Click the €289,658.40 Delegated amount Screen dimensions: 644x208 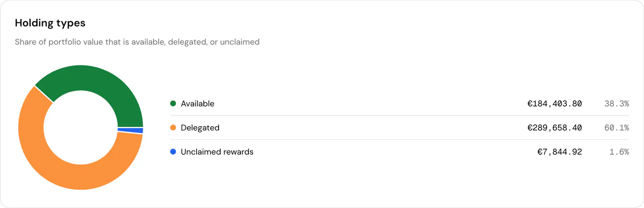(555, 128)
